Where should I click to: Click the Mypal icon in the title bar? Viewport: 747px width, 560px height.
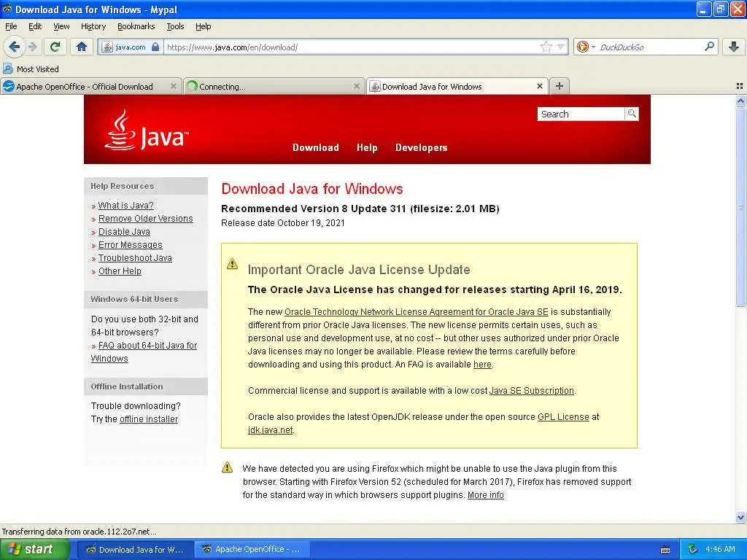tap(7, 9)
